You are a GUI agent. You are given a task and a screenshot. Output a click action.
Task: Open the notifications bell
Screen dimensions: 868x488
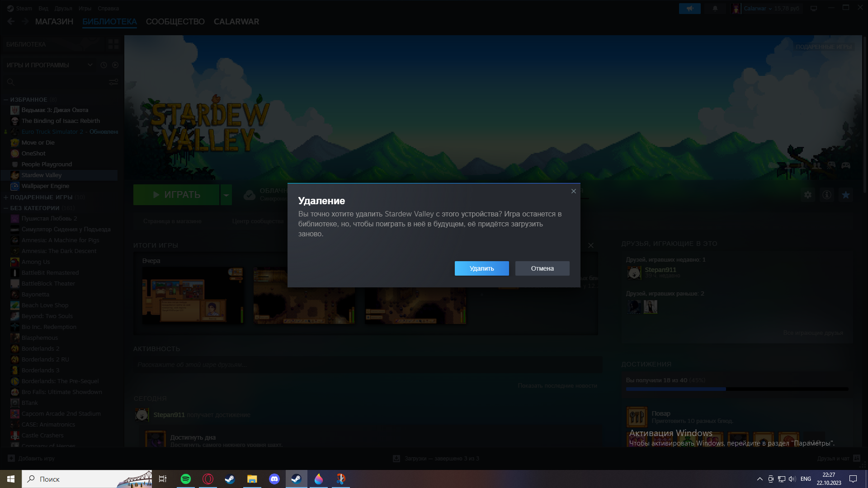point(715,9)
